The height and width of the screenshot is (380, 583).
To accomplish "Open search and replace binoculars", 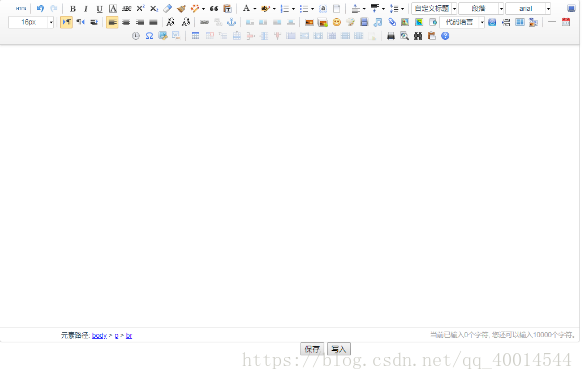I will [x=418, y=36].
